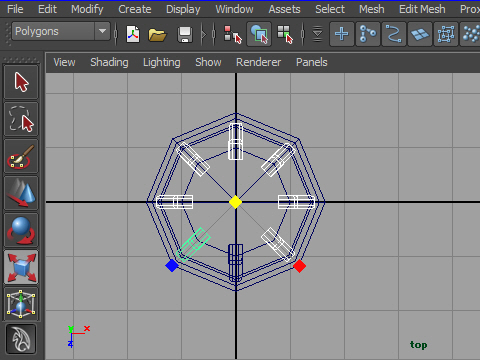Open the viewport Panels menu
Image resolution: width=480 pixels, height=360 pixels.
pos(312,62)
